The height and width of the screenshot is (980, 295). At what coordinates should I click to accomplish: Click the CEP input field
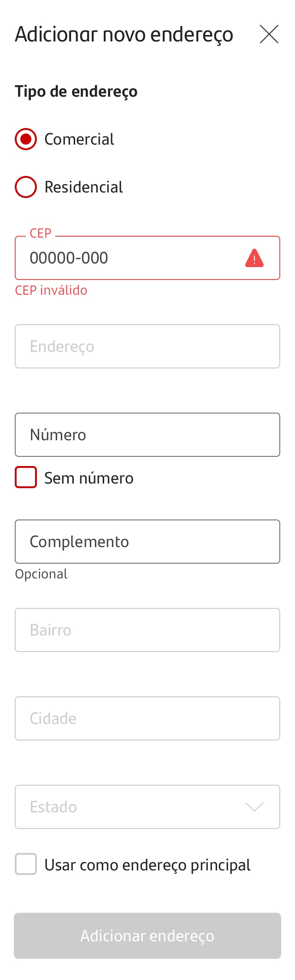click(147, 258)
